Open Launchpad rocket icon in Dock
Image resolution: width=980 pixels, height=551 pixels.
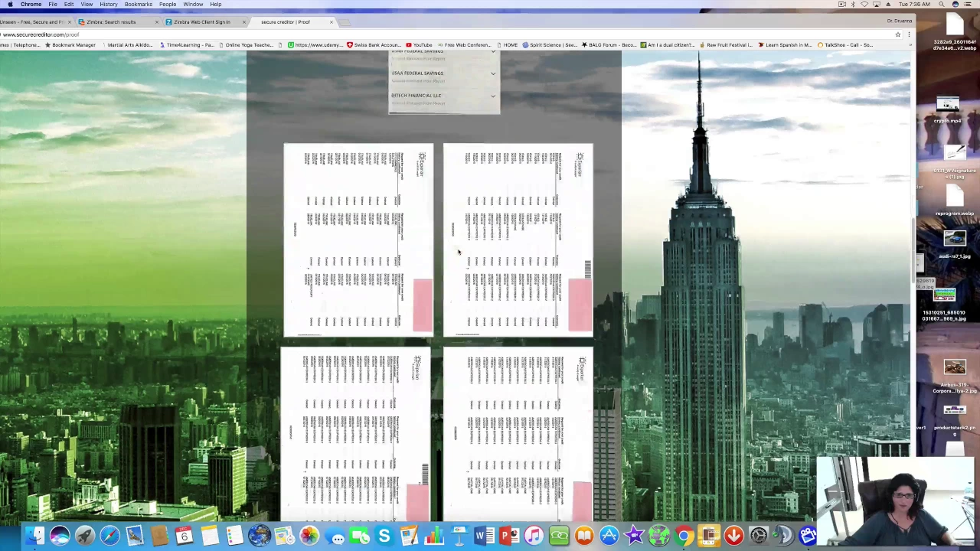tap(85, 536)
